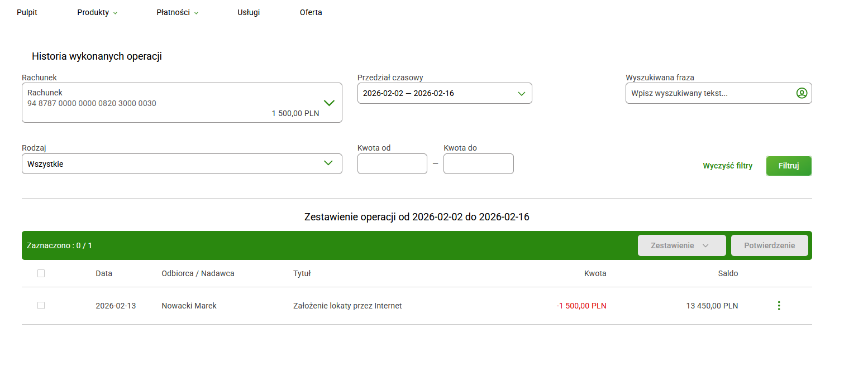Click into the Wyszukiwana fraza search box
This screenshot has width=868, height=381.
coord(709,93)
